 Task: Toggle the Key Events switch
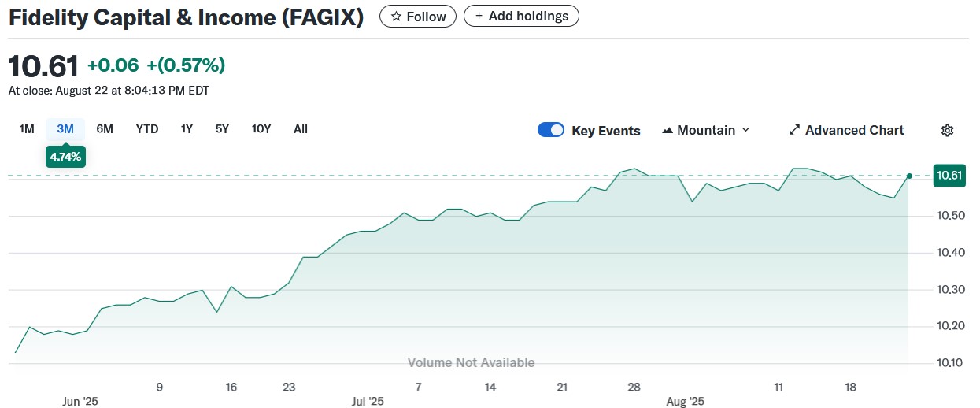(x=551, y=131)
